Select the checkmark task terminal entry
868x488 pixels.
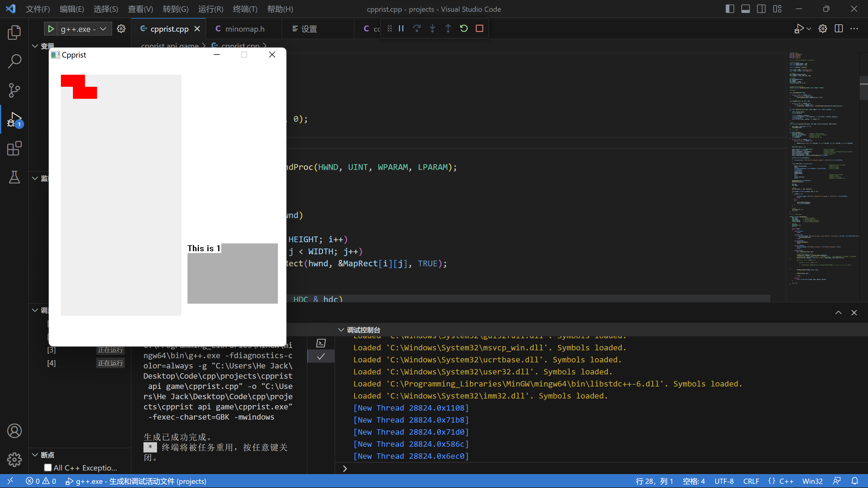321,356
